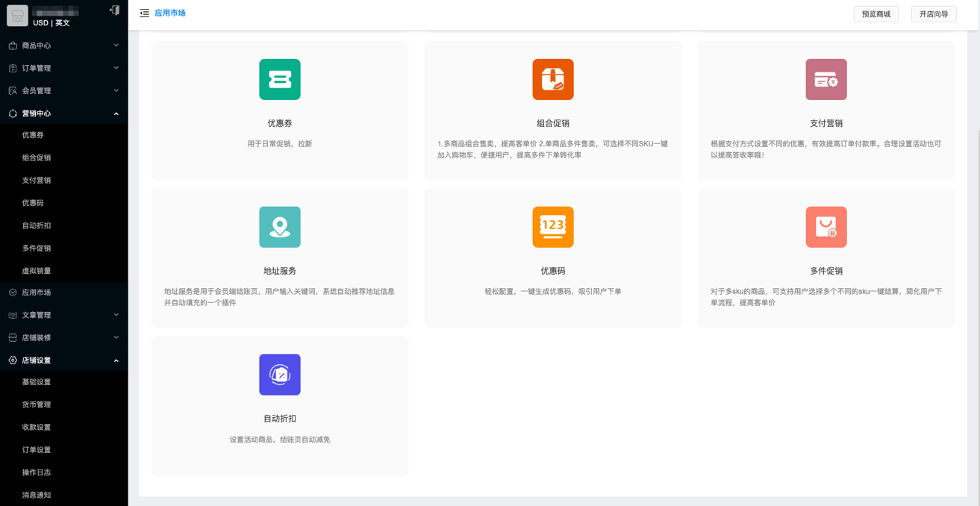Viewport: 980px width, 506px height.
Task: Click the 预览商城 button
Action: 876,14
